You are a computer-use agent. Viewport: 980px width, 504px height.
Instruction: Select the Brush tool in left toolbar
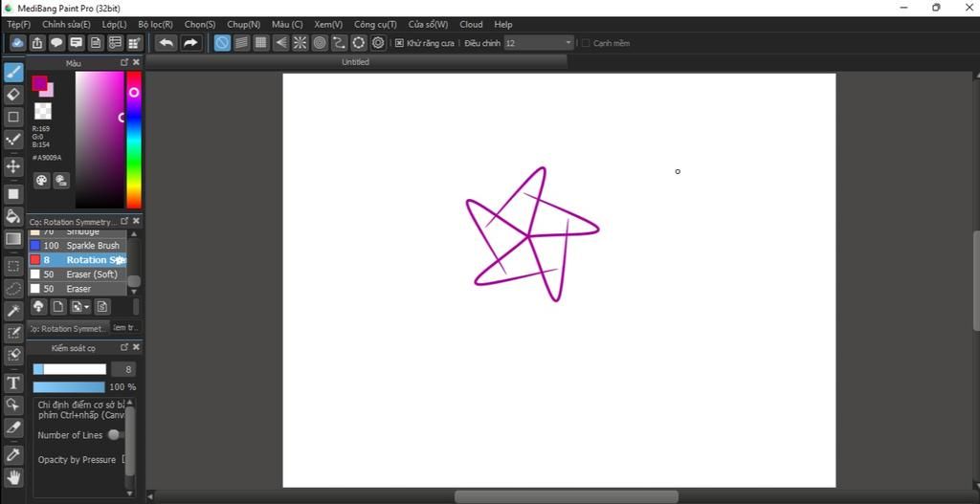[x=13, y=73]
